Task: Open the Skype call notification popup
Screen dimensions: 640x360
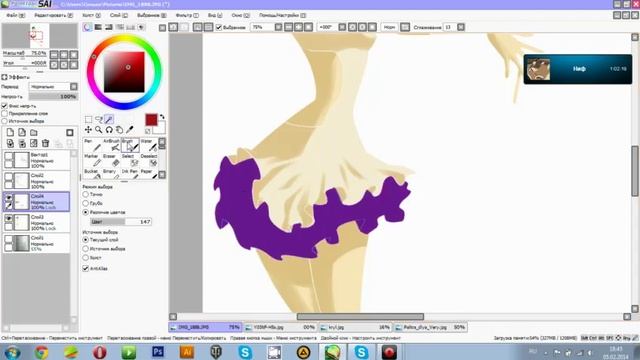Action: pyautogui.click(x=578, y=69)
